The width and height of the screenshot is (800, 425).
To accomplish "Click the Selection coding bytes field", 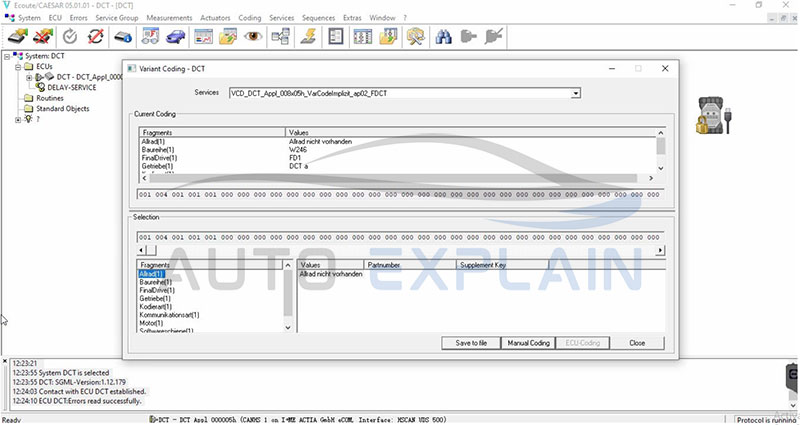I will tap(401, 237).
